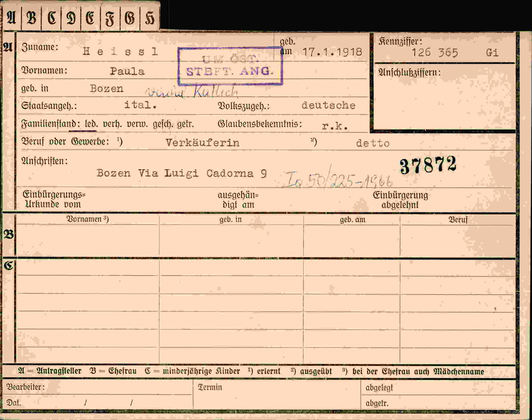532x420 pixels.
Task: Click letter C in the alphabet index strip
Action: pos(51,18)
